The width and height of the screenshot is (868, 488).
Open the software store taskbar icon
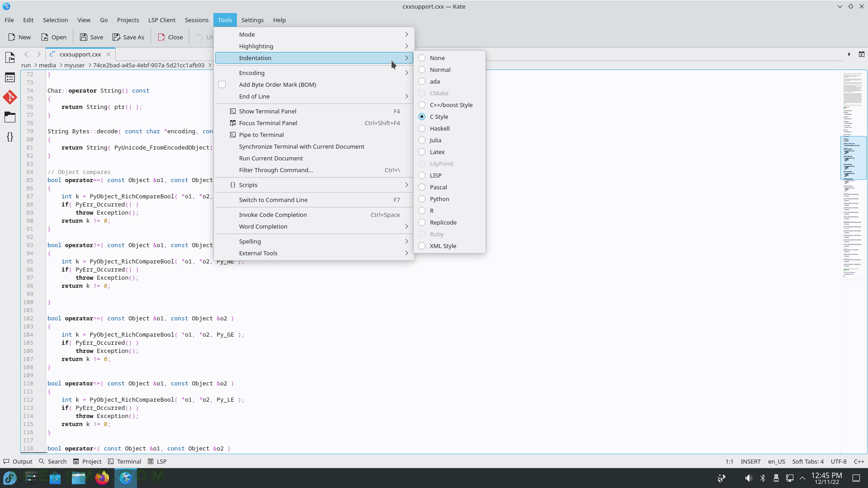[x=55, y=478]
